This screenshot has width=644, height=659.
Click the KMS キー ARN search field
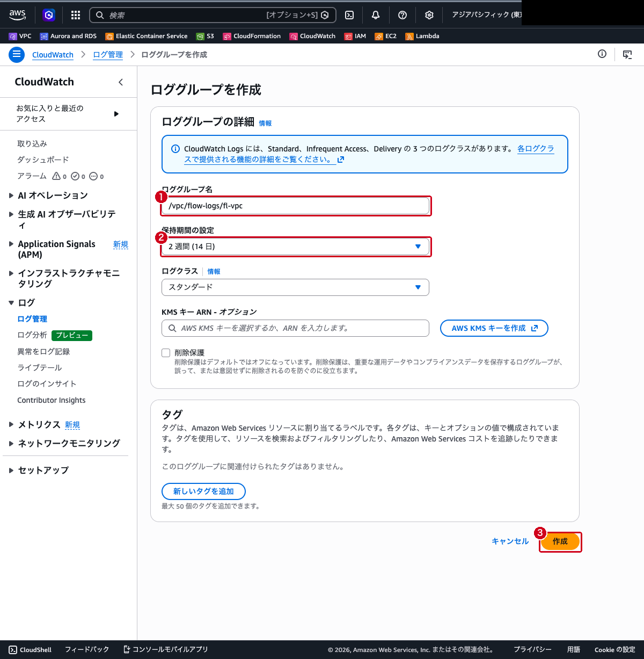[295, 328]
